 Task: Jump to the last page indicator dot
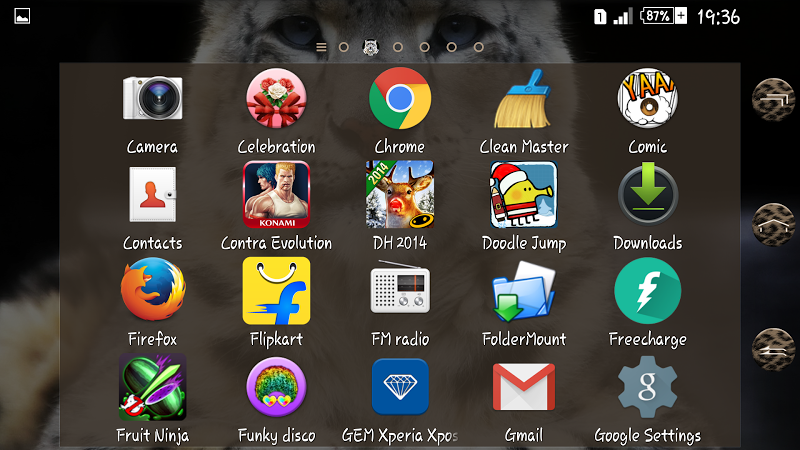point(479,47)
